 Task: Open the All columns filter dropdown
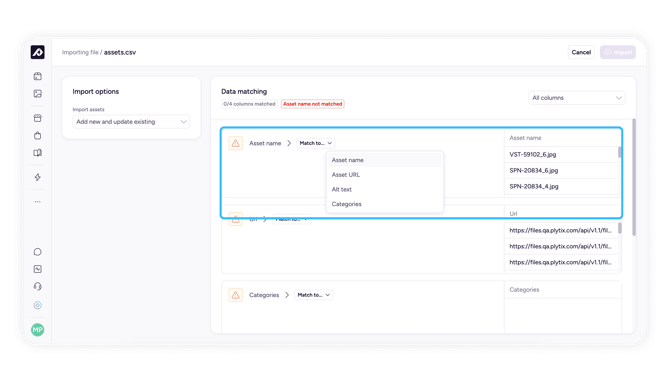pyautogui.click(x=576, y=98)
